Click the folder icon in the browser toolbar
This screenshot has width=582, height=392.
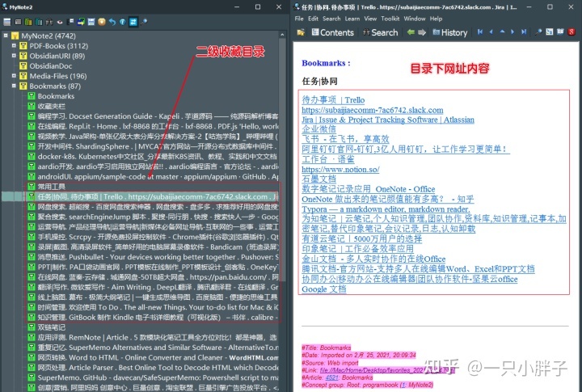point(301,32)
